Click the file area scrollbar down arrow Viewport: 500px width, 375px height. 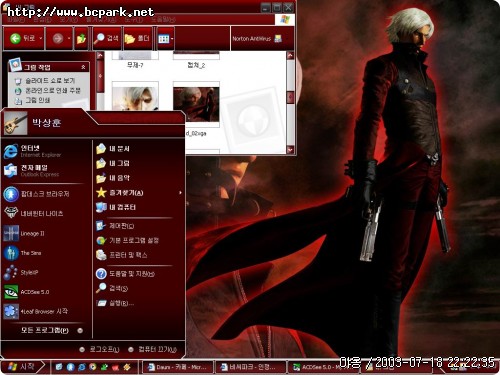click(x=290, y=149)
